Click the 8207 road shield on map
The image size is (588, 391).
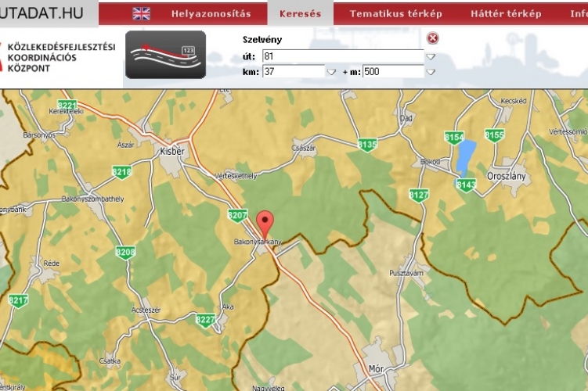(x=237, y=215)
